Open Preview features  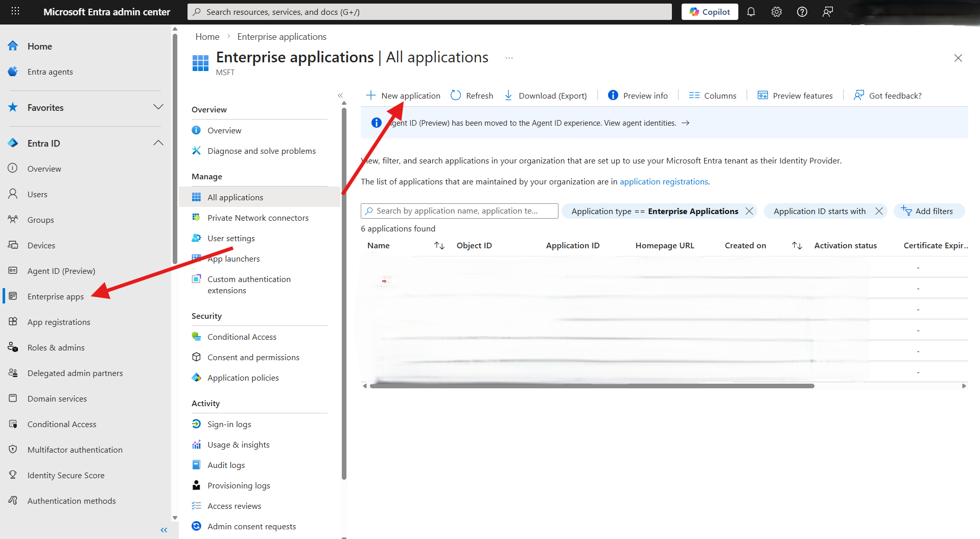pyautogui.click(x=795, y=96)
